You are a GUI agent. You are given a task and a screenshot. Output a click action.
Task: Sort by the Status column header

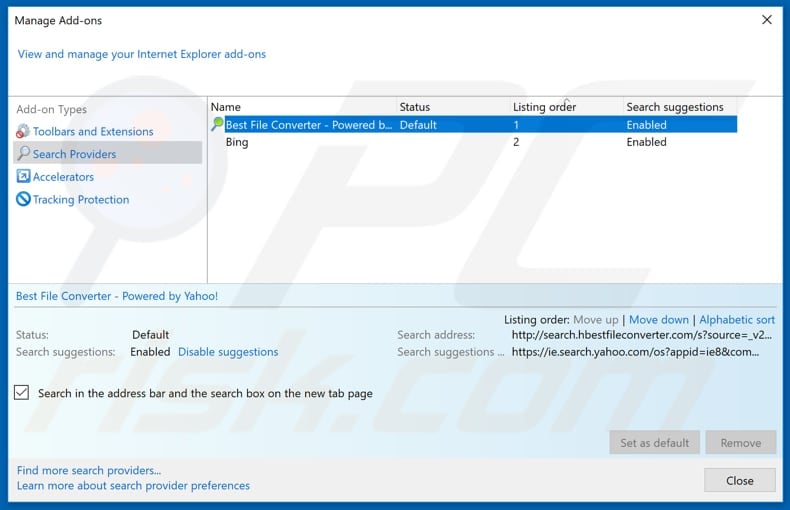453,107
